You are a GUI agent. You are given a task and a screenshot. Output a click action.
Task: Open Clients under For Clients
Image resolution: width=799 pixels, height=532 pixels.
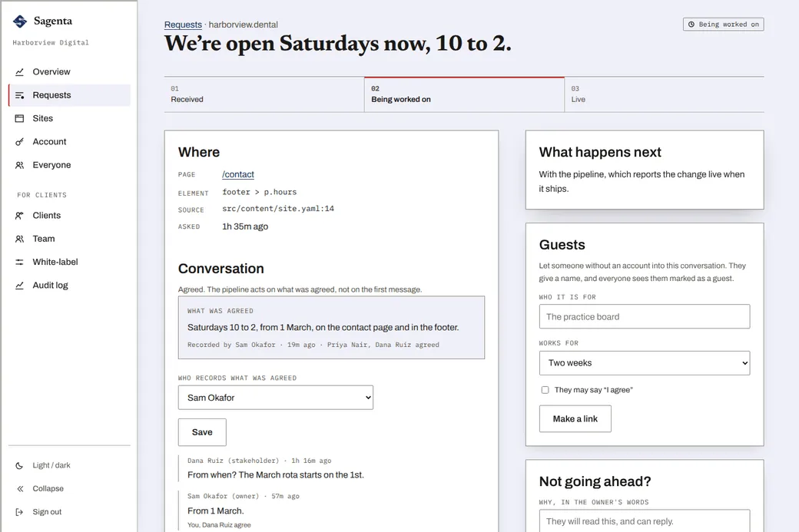coord(69,216)
